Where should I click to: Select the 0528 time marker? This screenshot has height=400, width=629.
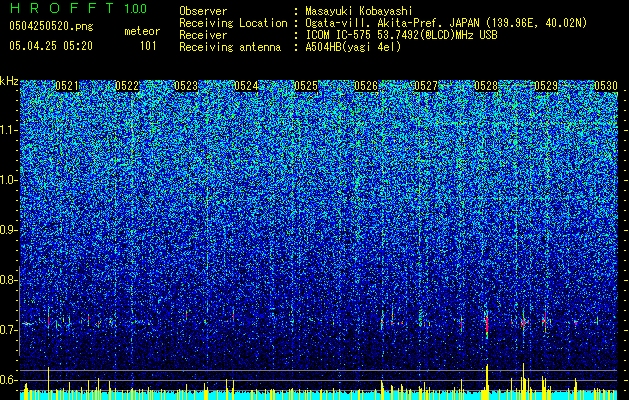pos(486,86)
